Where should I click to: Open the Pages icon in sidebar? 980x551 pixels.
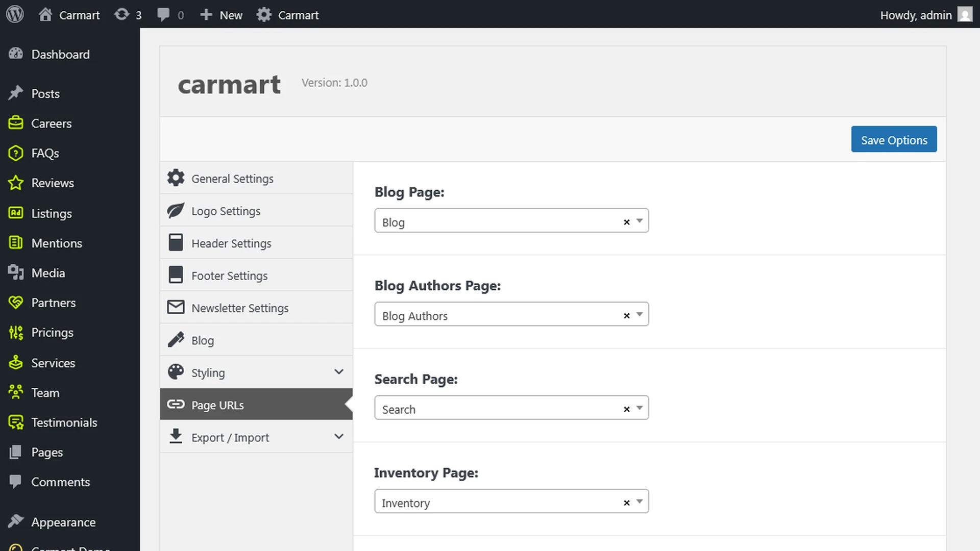click(16, 452)
